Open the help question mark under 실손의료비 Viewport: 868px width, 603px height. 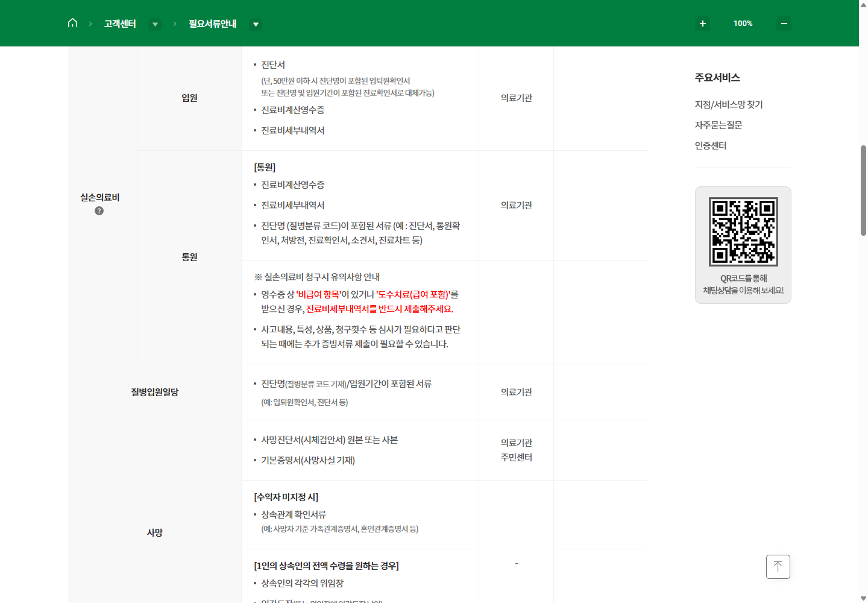pos(99,211)
